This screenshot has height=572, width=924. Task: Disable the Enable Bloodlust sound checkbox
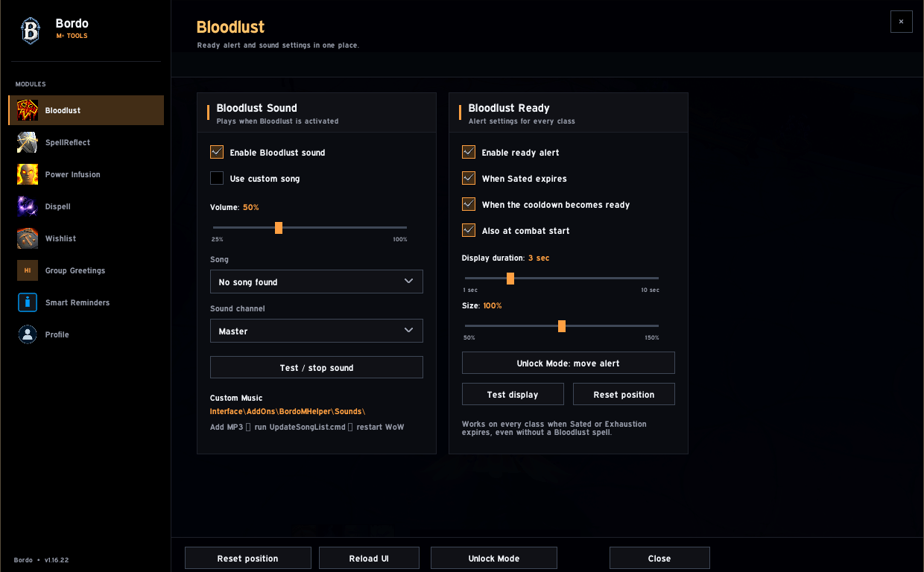coord(217,152)
